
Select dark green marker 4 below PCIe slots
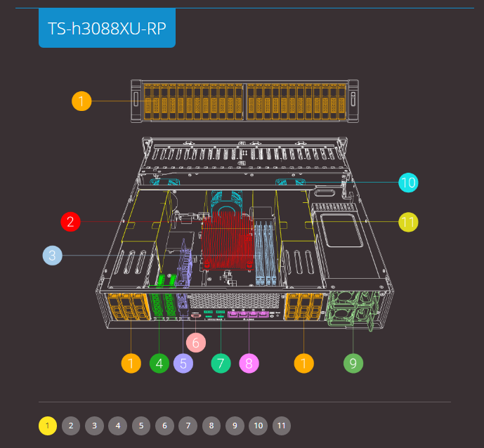159,364
